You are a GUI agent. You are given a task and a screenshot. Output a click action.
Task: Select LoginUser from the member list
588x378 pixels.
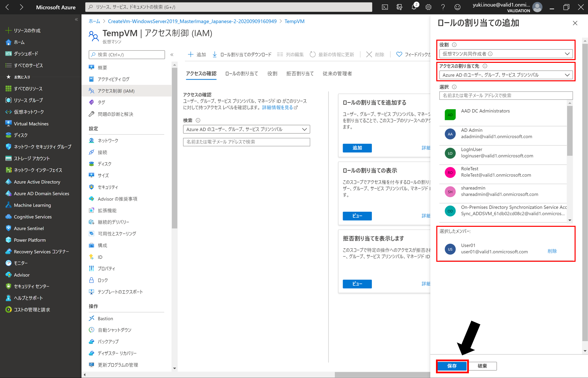tap(503, 153)
